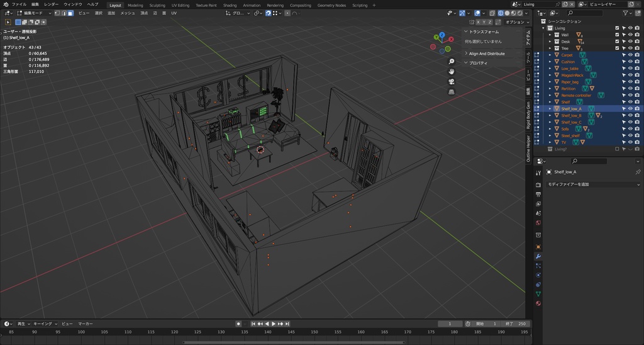
Task: Hide the Carpet object with eye icon
Action: (x=630, y=55)
